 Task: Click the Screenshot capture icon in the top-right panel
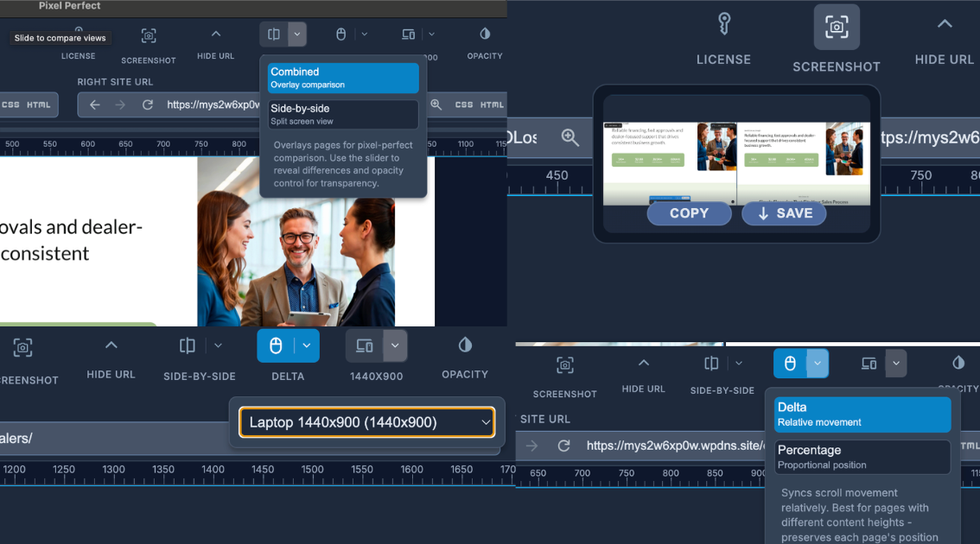point(836,26)
